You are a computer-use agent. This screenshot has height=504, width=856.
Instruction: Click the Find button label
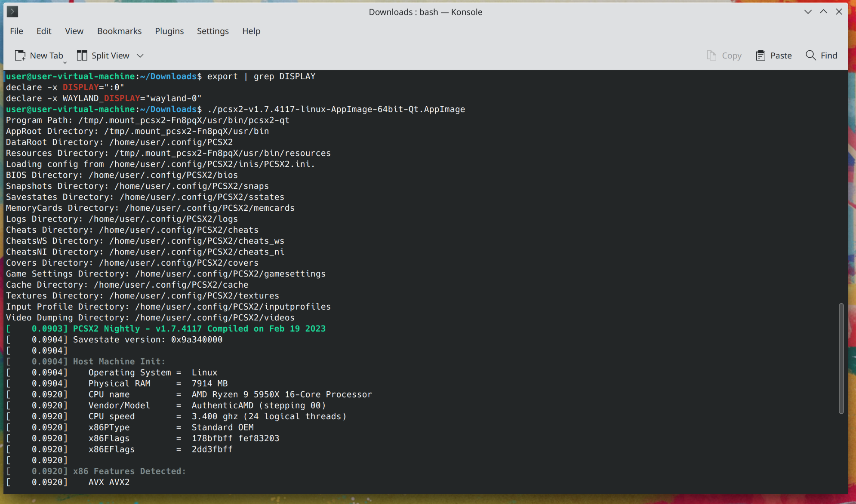pyautogui.click(x=828, y=55)
